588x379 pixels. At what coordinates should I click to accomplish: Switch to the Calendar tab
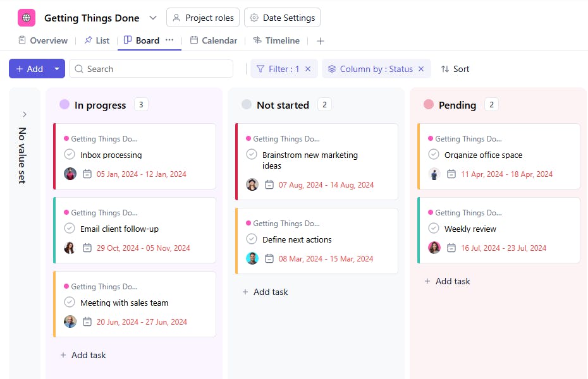coord(213,40)
